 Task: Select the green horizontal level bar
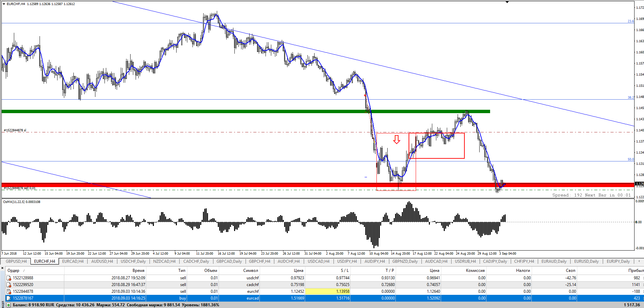(246, 111)
